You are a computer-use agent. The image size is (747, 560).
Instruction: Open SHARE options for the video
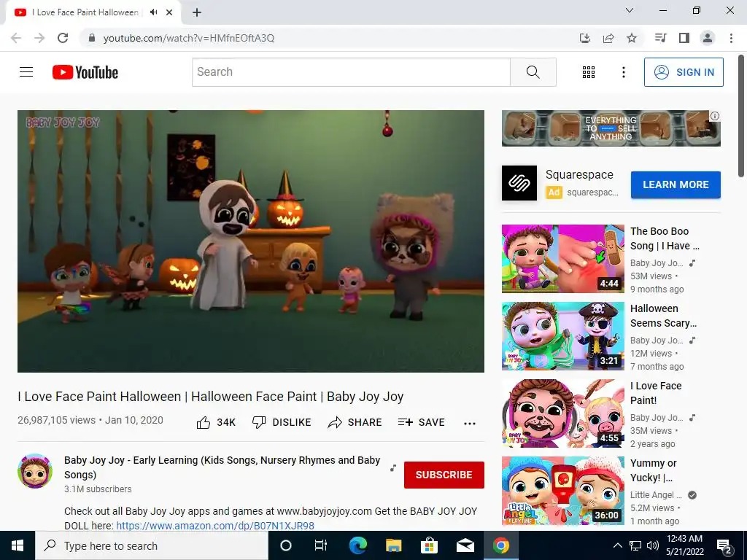click(x=355, y=422)
